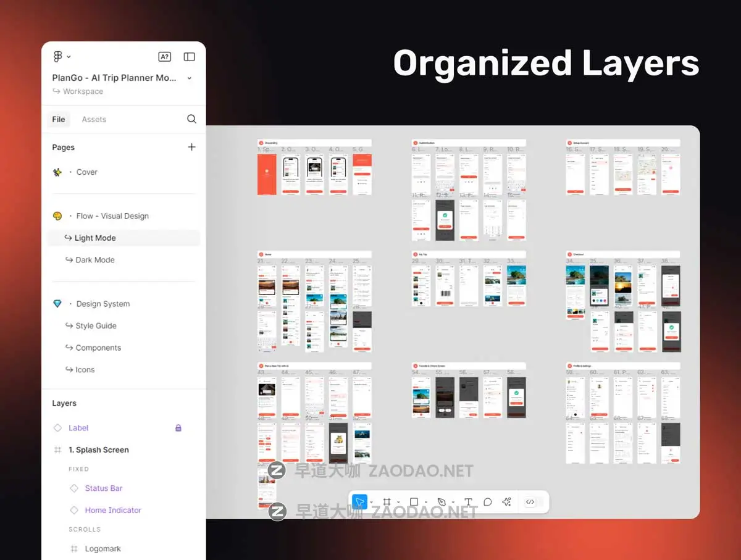The image size is (741, 560).
Task: Click the Workspace link under file name
Action: click(83, 91)
